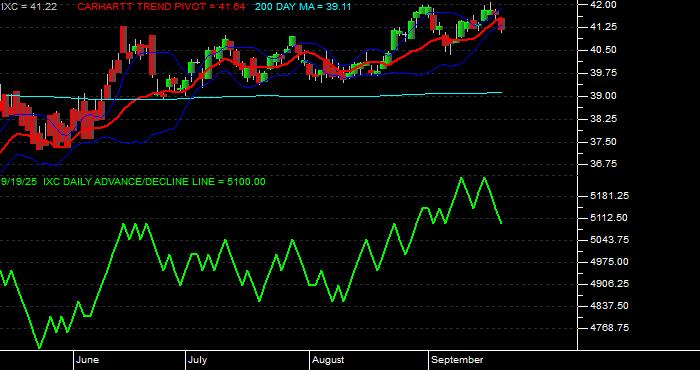Click the 5043.75 axis value
Viewport: 700px width, 370px height.
[x=609, y=240]
